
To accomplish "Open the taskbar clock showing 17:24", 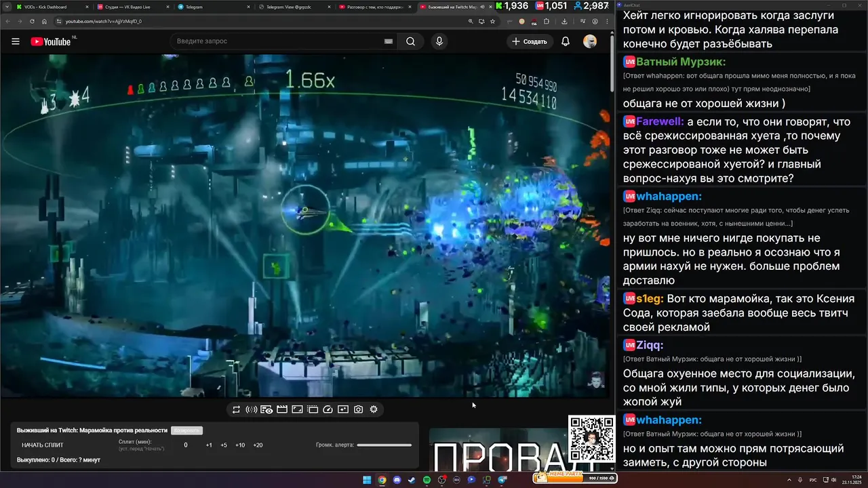I will pos(852,480).
